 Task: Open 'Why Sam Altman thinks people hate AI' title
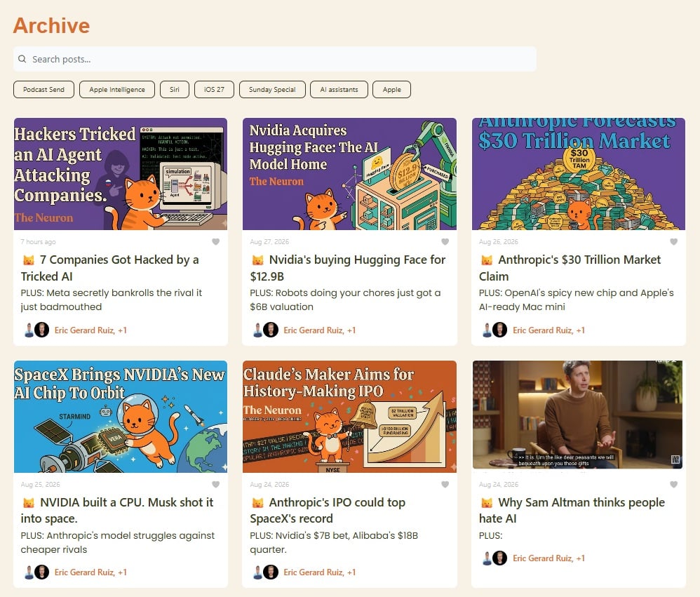(x=572, y=511)
